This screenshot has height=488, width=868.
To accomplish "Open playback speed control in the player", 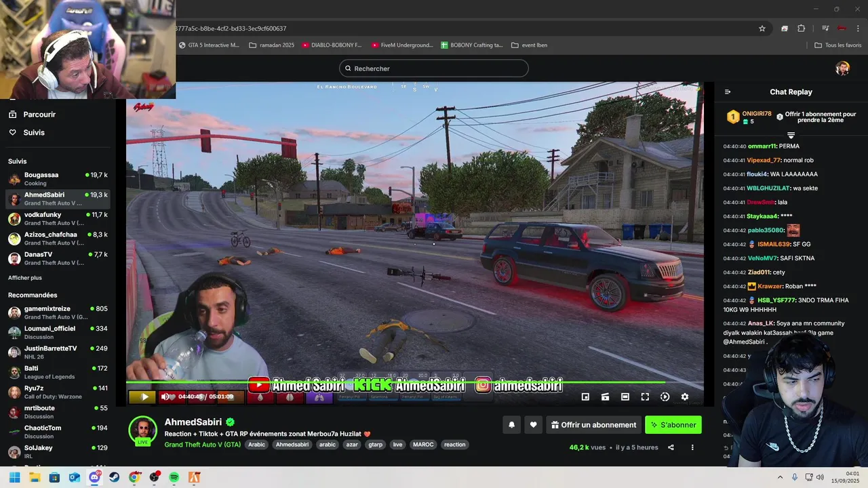I will [x=665, y=397].
